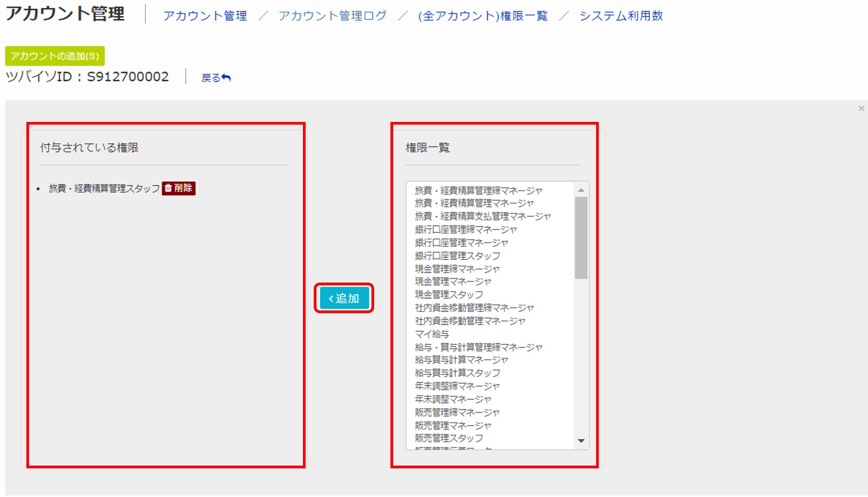Select 旅費・経費精算支払管理マネージャ in list
This screenshot has height=497, width=868.
click(483, 216)
